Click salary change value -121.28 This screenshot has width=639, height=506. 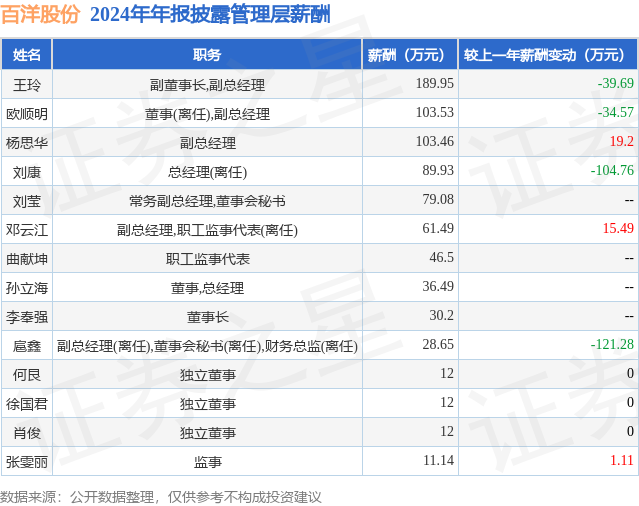612,344
